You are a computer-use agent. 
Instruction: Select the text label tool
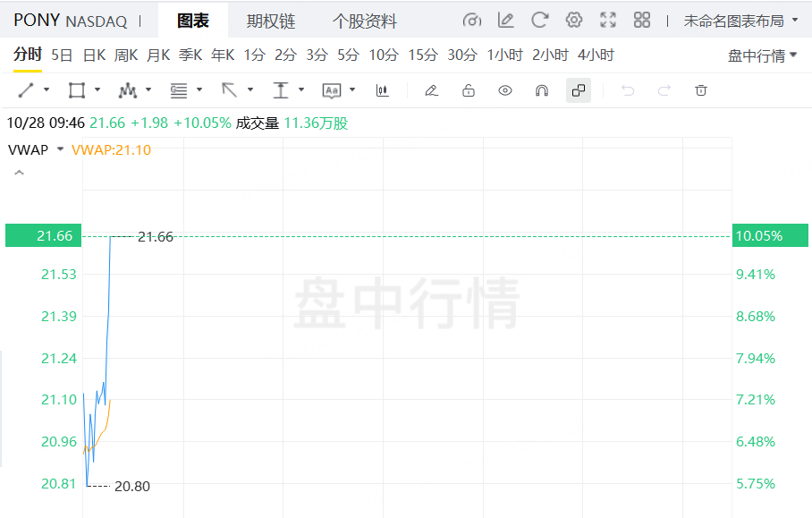click(x=332, y=90)
